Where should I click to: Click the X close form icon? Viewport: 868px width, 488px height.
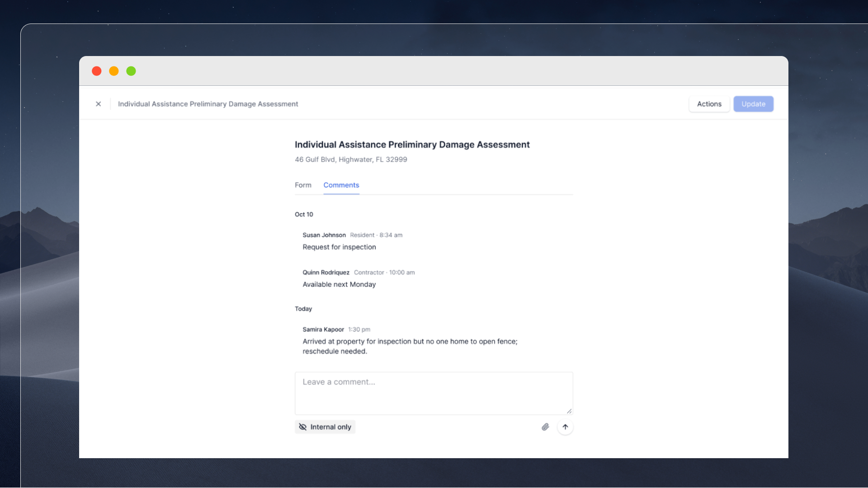click(x=98, y=104)
